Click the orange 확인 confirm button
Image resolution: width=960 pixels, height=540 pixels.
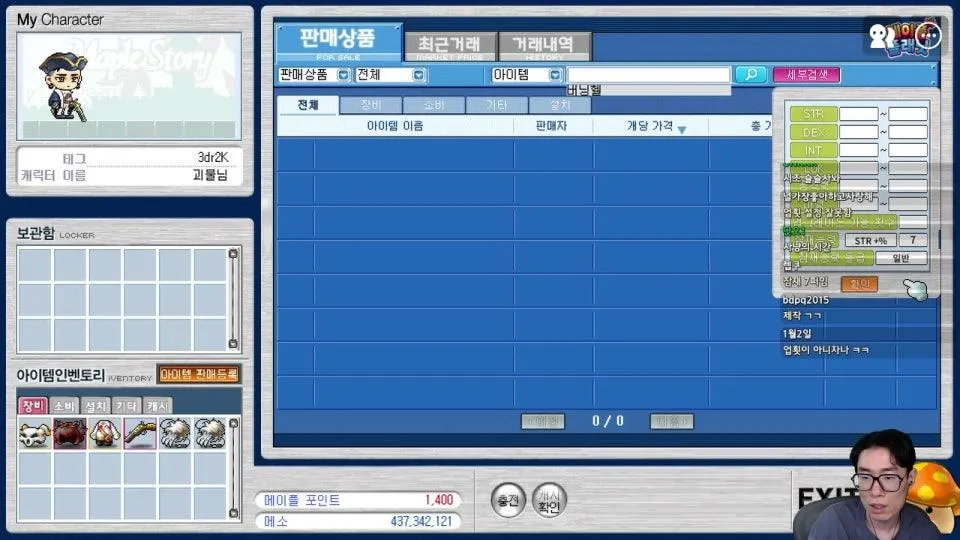(860, 283)
